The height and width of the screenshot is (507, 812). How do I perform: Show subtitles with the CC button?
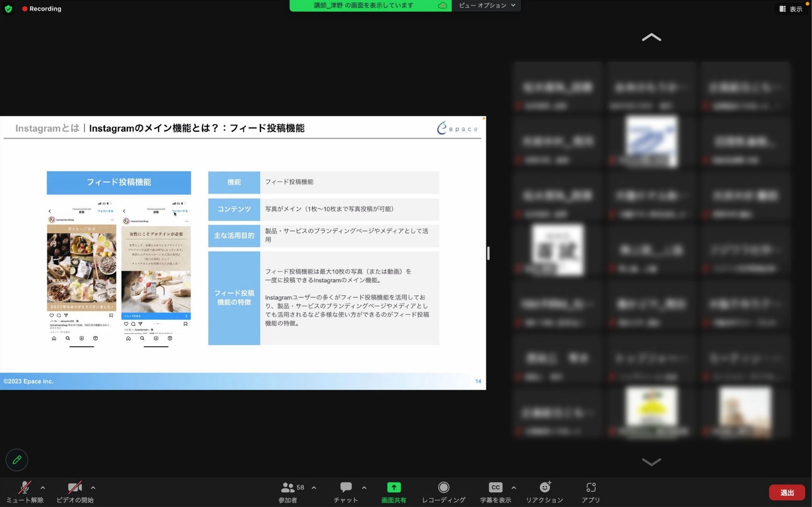[495, 487]
